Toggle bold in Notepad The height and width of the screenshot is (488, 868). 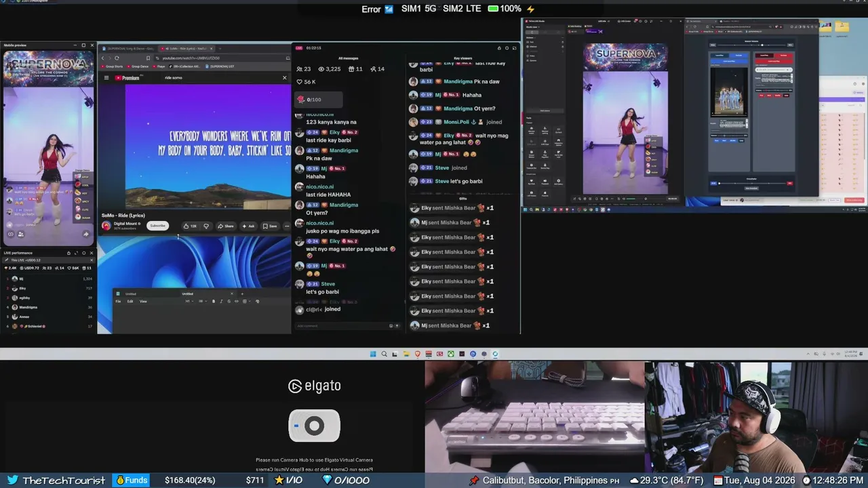click(214, 301)
